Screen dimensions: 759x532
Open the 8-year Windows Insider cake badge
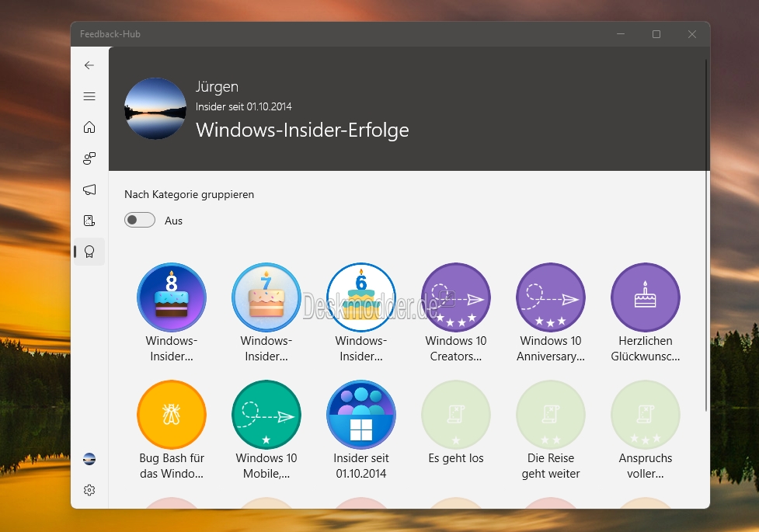coord(172,297)
